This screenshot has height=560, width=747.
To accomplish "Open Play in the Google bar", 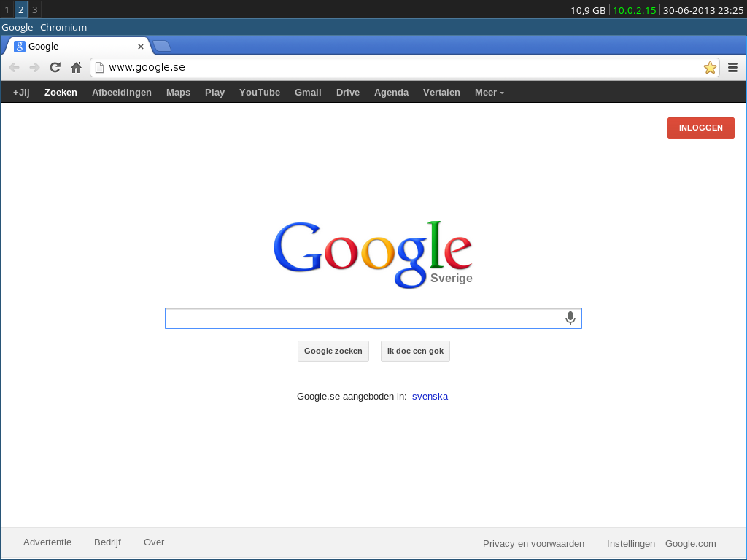I will (215, 93).
